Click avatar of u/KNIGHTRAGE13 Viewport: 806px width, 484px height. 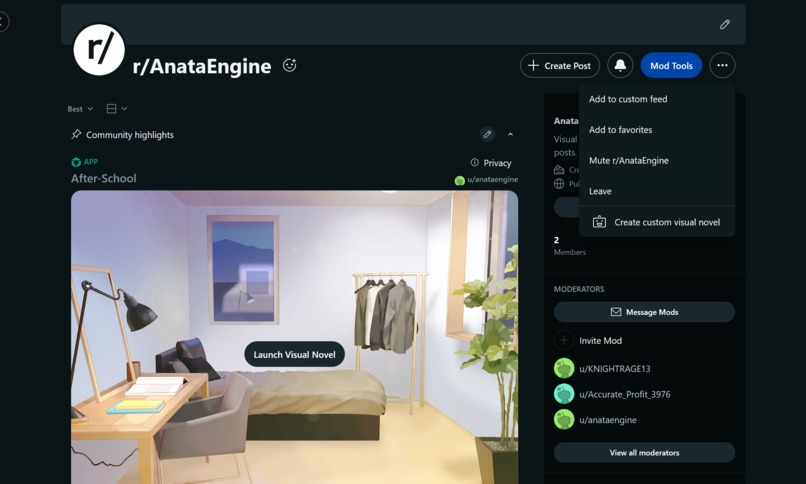[564, 368]
